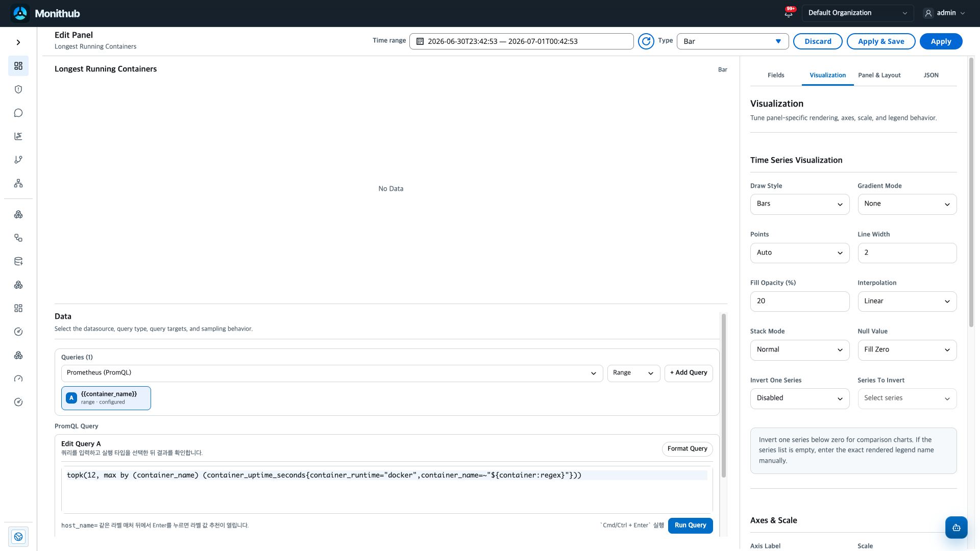This screenshot has height=551, width=980.
Task: Expand the Null Value dropdown
Action: coord(906,350)
